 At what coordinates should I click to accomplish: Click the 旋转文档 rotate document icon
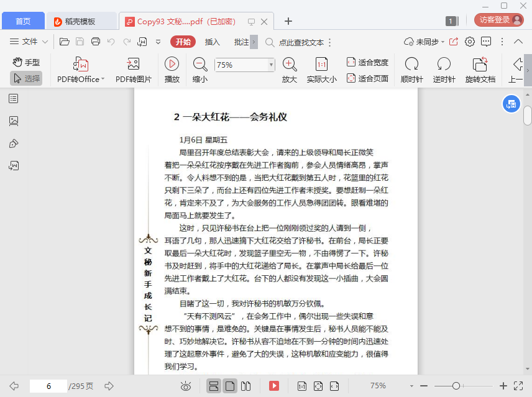tap(480, 64)
